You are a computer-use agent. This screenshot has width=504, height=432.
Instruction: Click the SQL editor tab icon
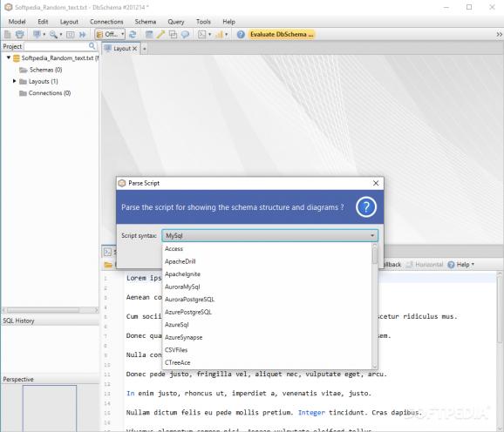click(107, 252)
